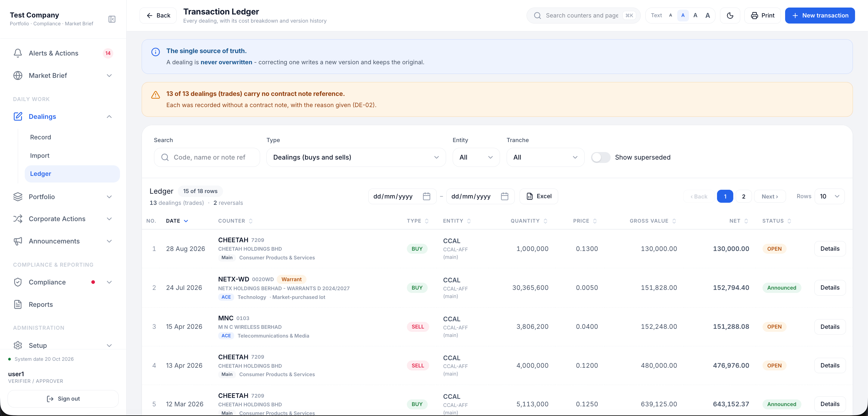This screenshot has height=416, width=868.
Task: Click the Dealings edit icon
Action: [x=18, y=116]
